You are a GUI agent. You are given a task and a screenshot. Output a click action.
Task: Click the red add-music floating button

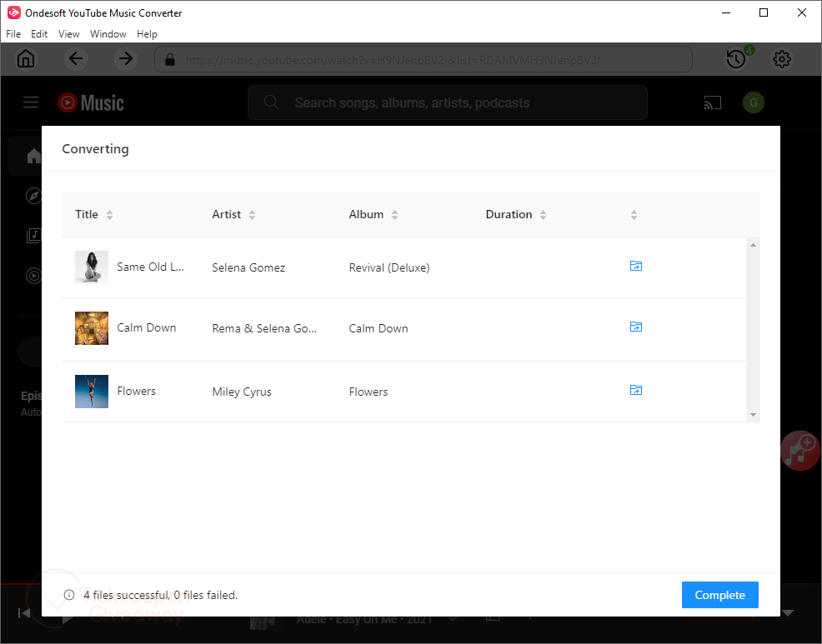click(800, 451)
